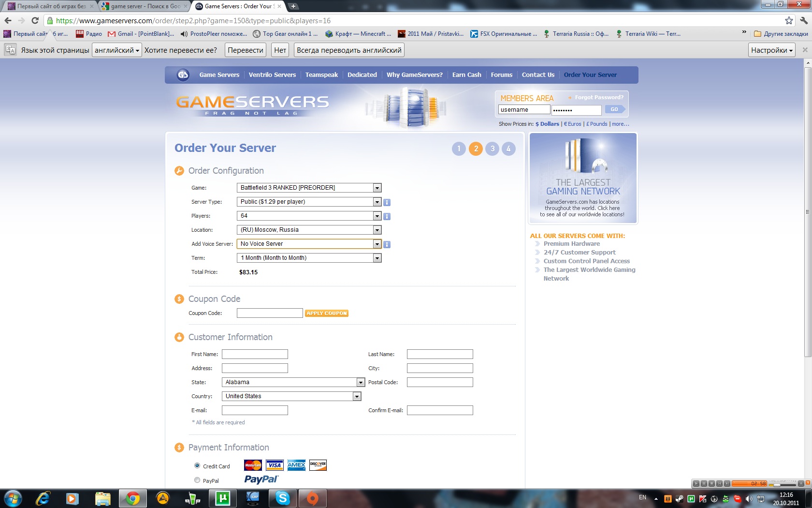Open the Chrome wrench settings menu
The image size is (812, 508).
pyautogui.click(x=803, y=20)
